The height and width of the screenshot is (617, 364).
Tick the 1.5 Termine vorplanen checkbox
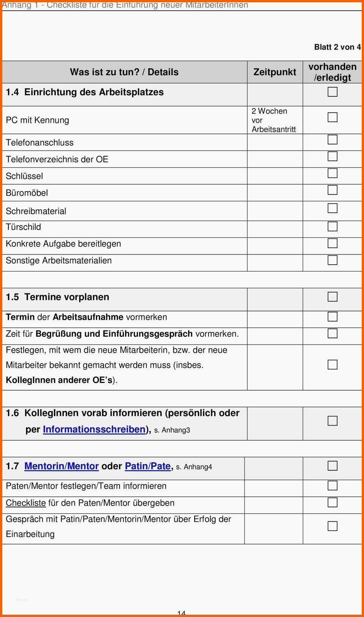[333, 297]
